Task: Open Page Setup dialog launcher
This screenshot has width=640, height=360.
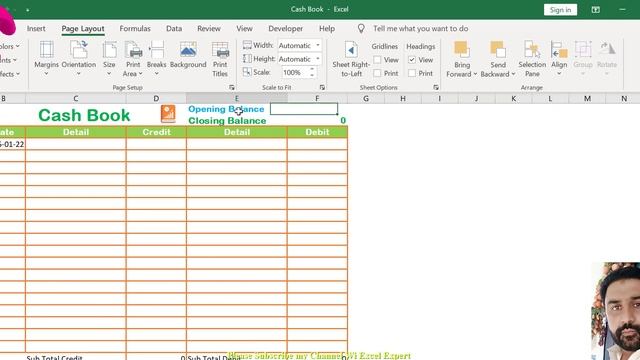Action: [x=232, y=87]
